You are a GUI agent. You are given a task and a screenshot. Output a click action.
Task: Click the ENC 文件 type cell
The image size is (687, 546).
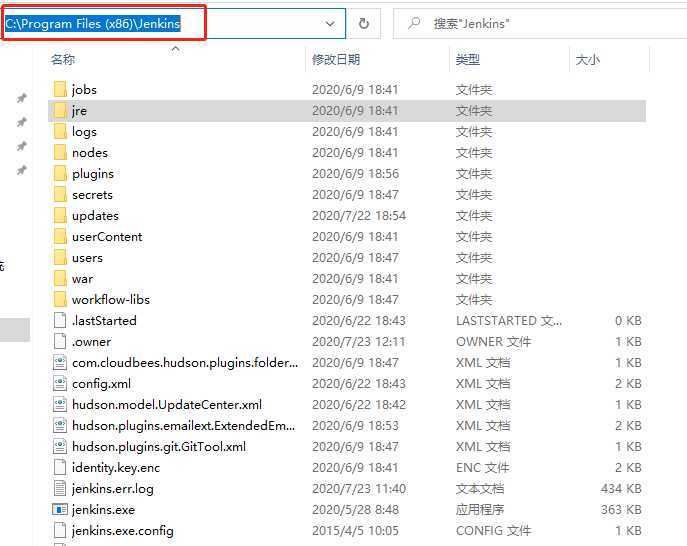point(482,468)
